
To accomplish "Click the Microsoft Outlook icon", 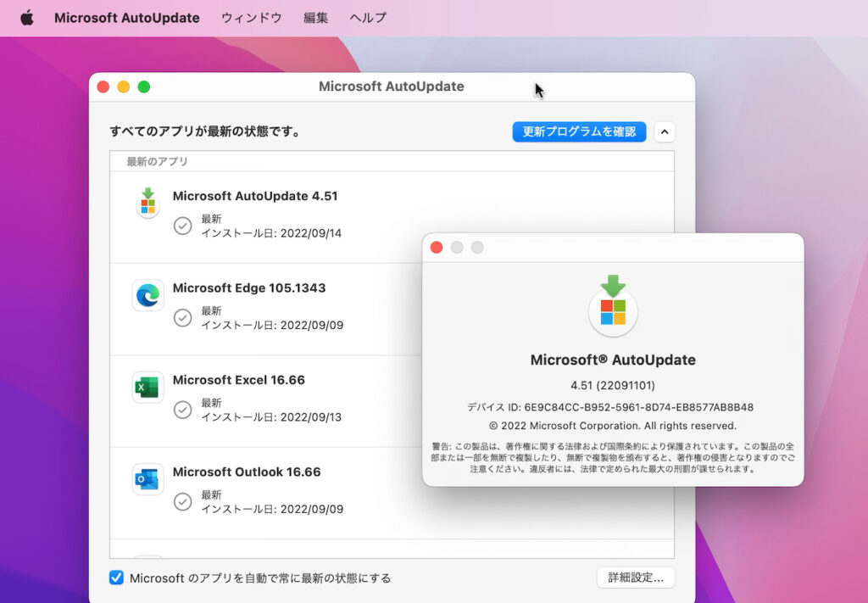I will [x=147, y=479].
